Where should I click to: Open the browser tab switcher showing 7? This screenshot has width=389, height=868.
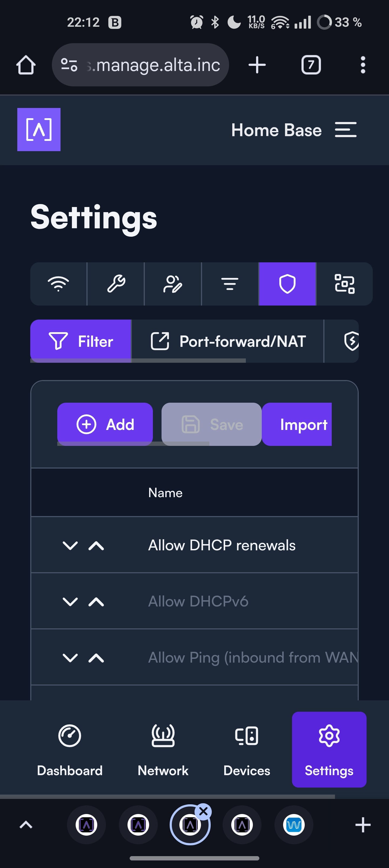click(311, 65)
